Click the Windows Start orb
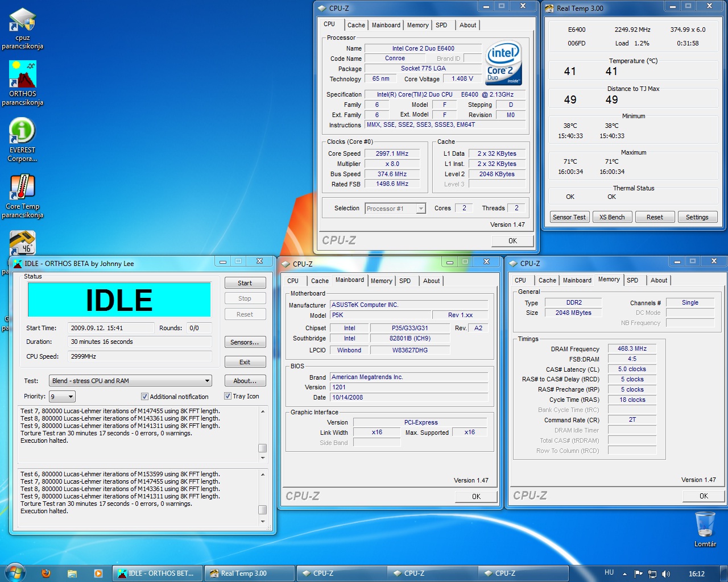 click(14, 573)
